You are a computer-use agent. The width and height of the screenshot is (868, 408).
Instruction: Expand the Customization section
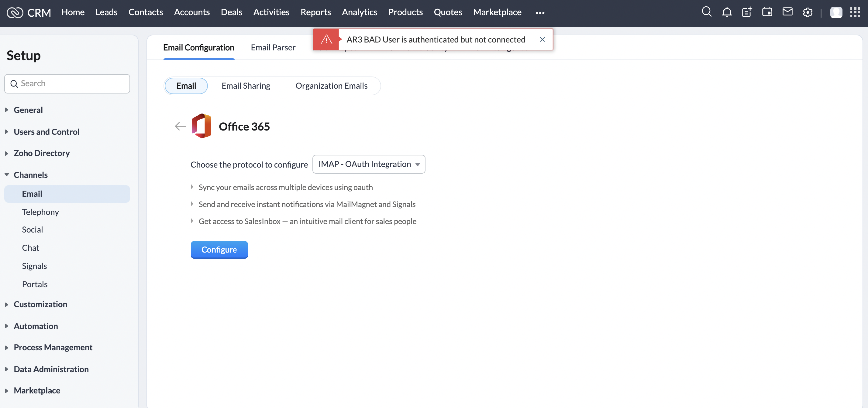coord(40,304)
